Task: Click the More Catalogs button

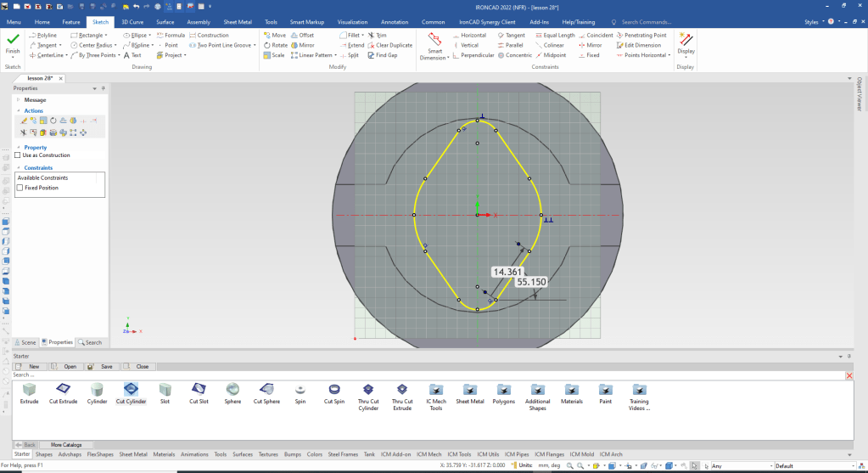Action: [67, 444]
